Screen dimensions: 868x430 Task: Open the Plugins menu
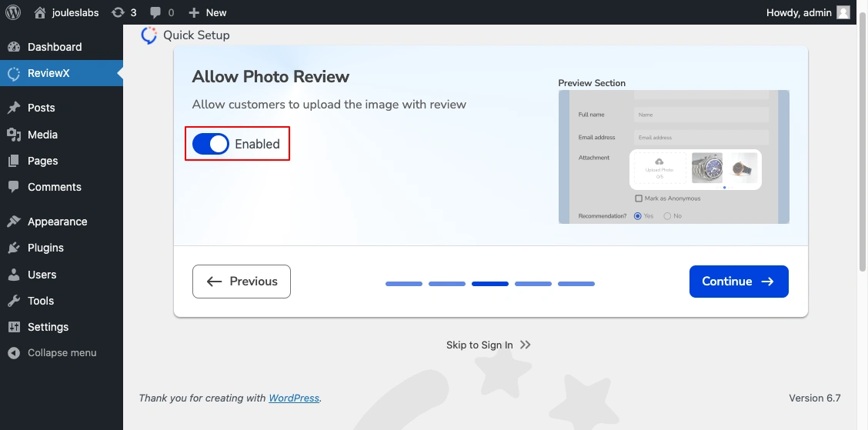click(x=62, y=248)
